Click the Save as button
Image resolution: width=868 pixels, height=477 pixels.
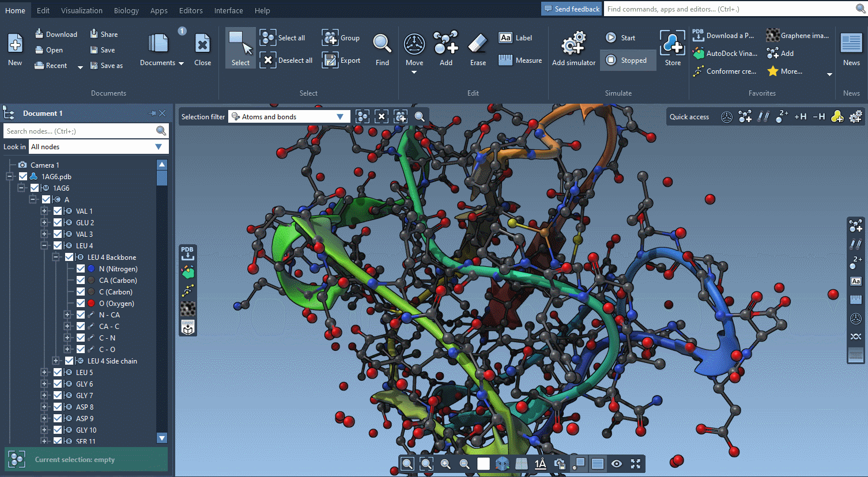[107, 66]
